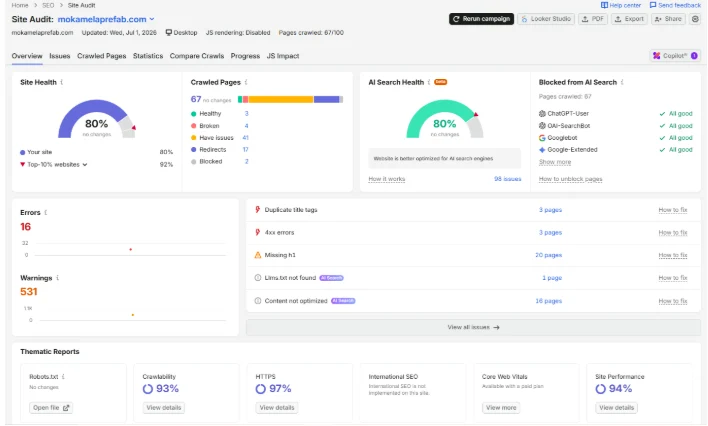Click the How it works link
The width and height of the screenshot is (708, 426).
(x=387, y=179)
